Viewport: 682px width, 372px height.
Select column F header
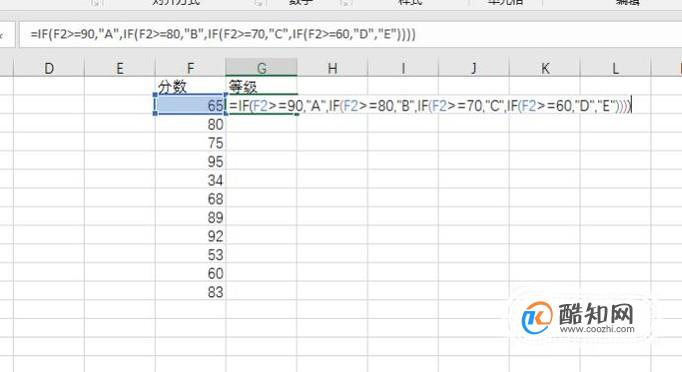click(x=191, y=68)
